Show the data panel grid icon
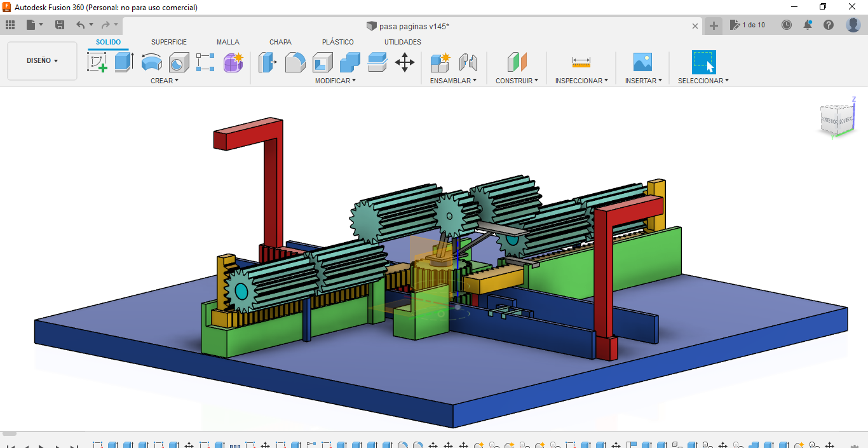Screen dimensions: 868x448 click(x=10, y=25)
